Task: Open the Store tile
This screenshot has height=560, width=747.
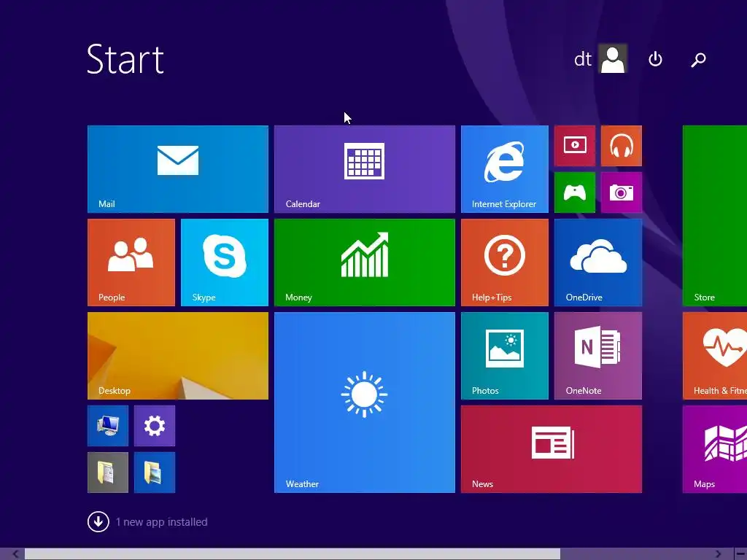Action: (x=715, y=216)
